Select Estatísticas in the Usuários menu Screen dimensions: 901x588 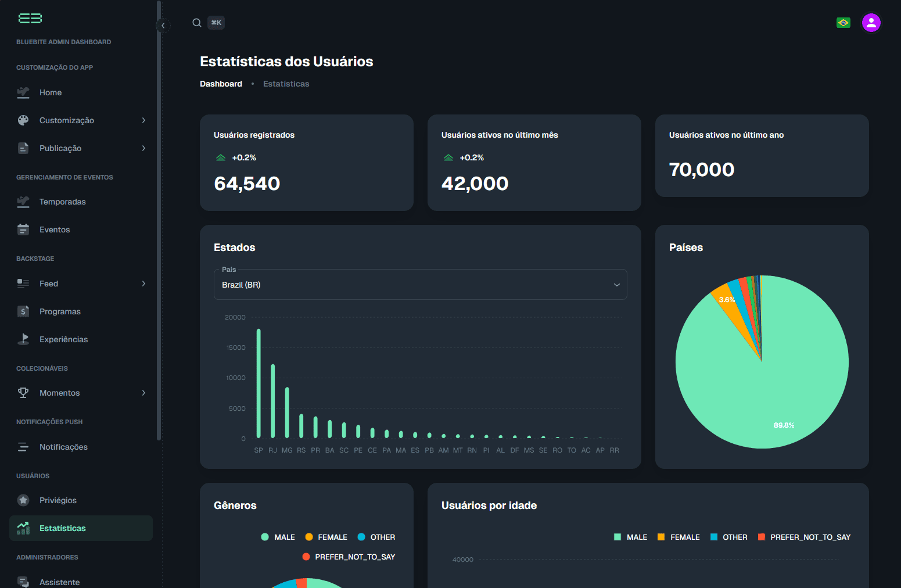(62, 528)
